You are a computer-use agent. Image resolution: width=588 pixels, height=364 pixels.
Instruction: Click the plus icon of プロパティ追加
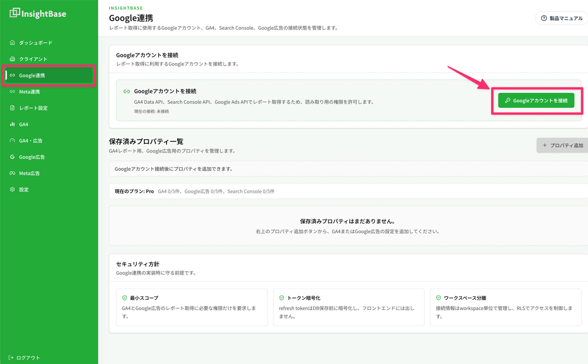[x=545, y=145]
